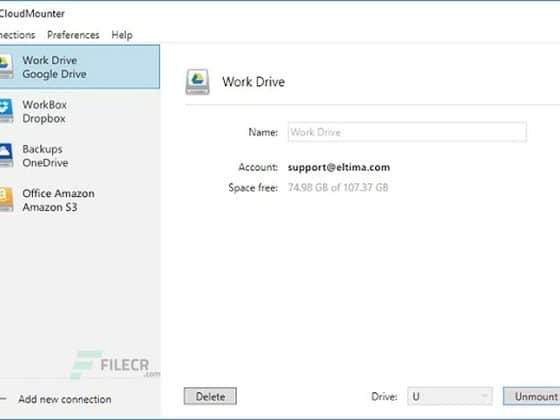Viewport: 560px width, 420px height.
Task: Click the plus icon beside Add new connection
Action: [x=3, y=399]
